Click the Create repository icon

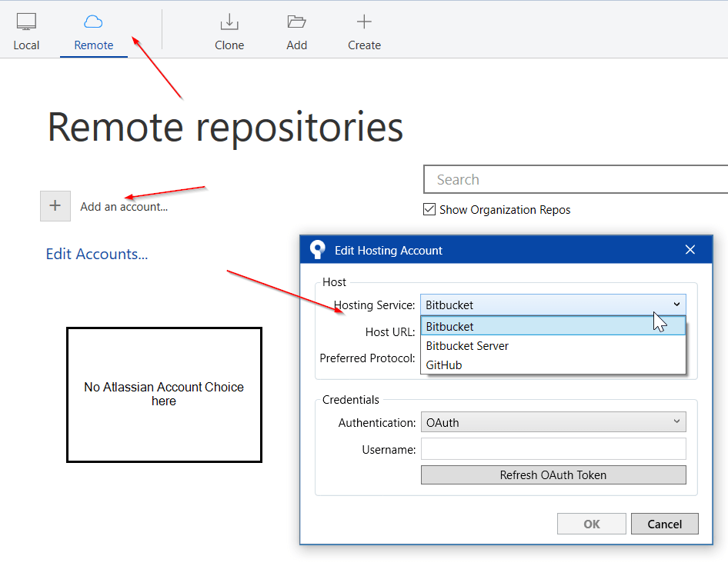(x=364, y=25)
